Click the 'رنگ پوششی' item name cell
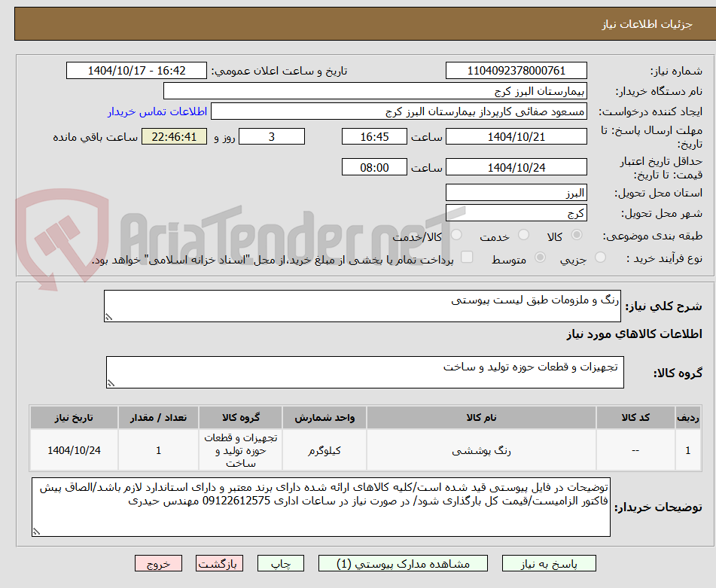 [x=481, y=450]
